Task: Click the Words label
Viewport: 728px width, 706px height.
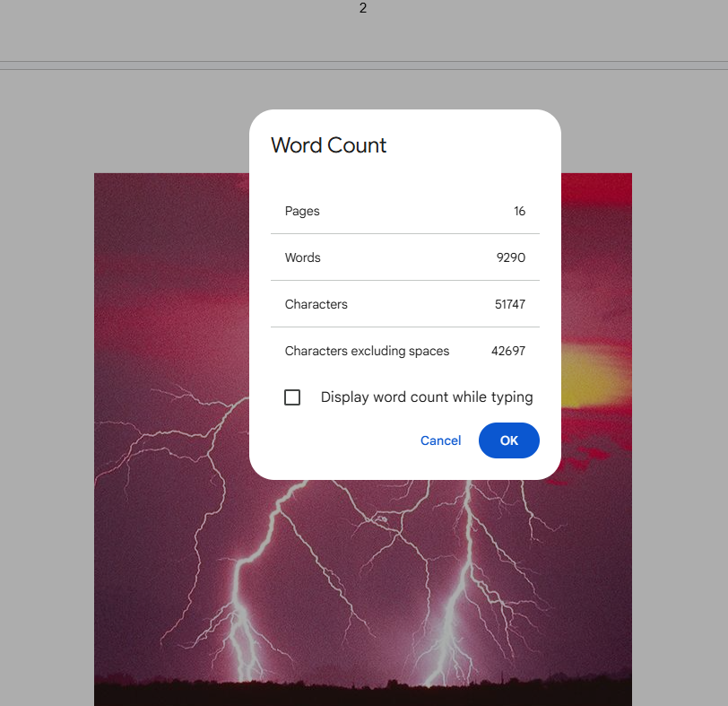Action: click(303, 257)
